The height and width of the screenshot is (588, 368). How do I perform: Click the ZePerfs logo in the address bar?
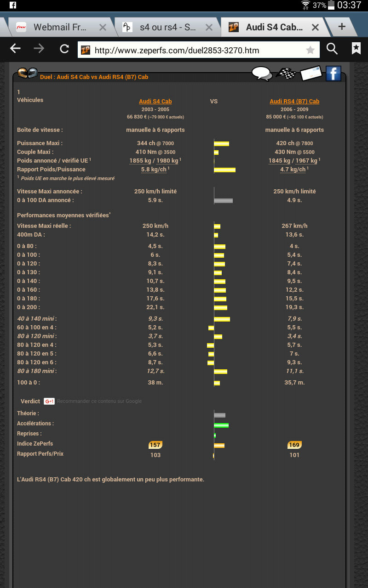point(86,50)
